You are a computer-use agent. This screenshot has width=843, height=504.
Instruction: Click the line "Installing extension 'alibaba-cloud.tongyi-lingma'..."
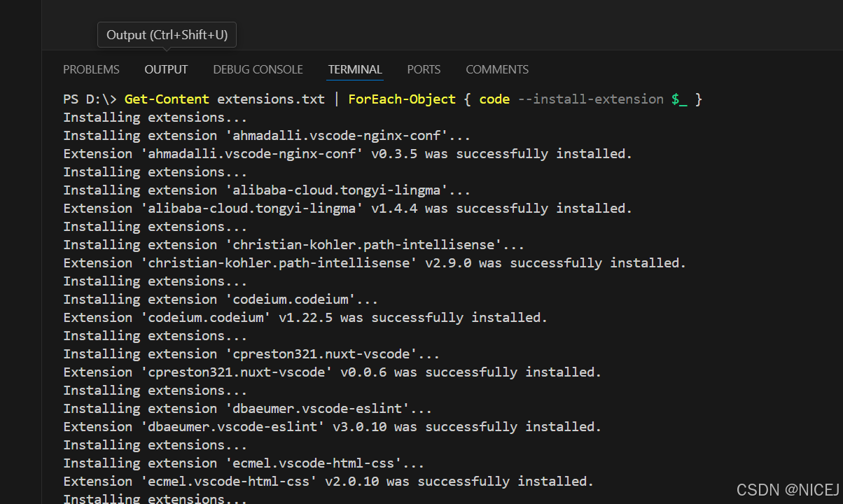pos(267,190)
